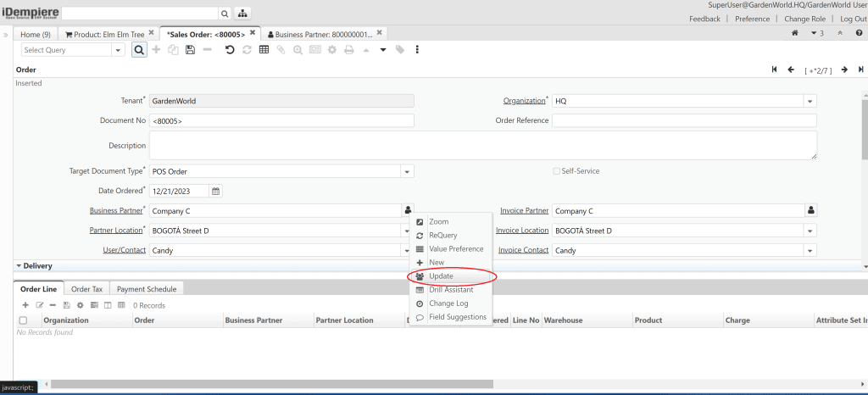Click the Invoice Partner person lookup icon
Screen dimensions: 868x395
pos(810,210)
